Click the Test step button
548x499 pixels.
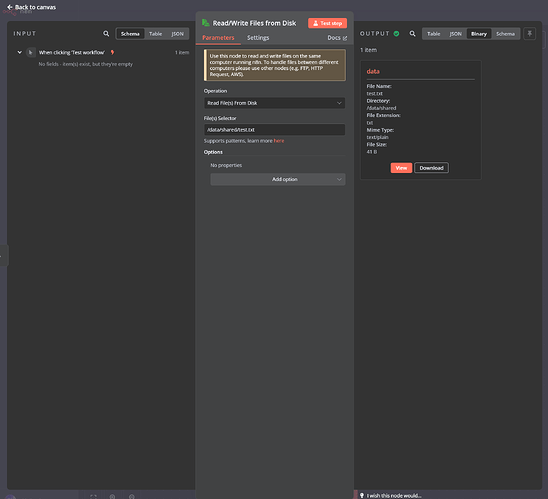click(327, 23)
